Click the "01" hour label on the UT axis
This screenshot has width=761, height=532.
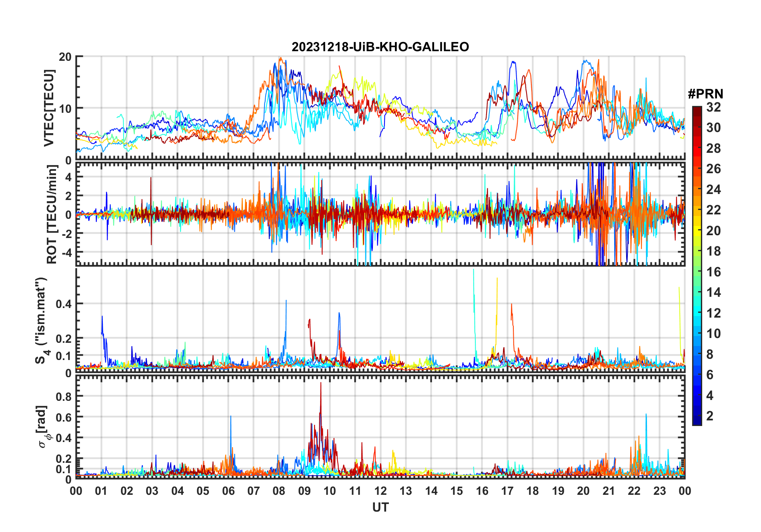click(101, 491)
